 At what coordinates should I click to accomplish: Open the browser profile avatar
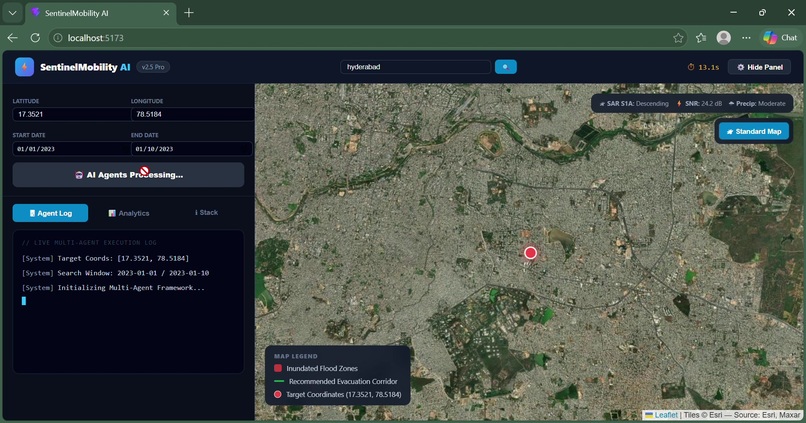724,38
